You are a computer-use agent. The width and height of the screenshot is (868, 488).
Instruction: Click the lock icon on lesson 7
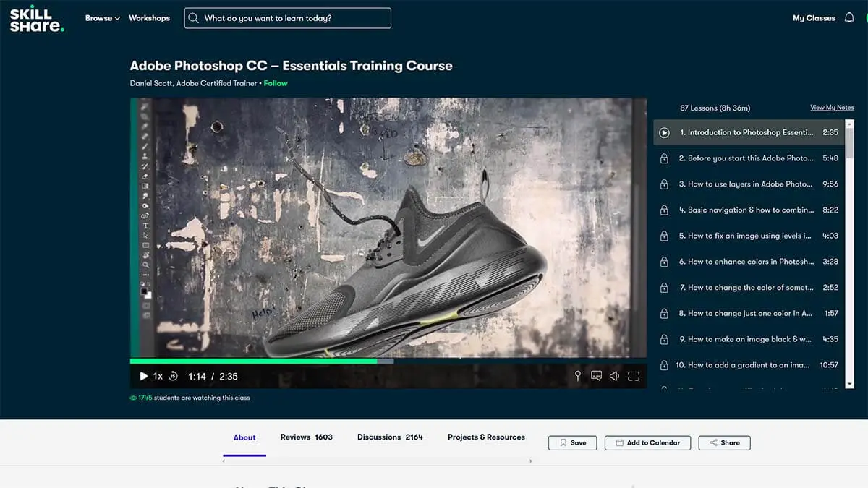coord(664,288)
